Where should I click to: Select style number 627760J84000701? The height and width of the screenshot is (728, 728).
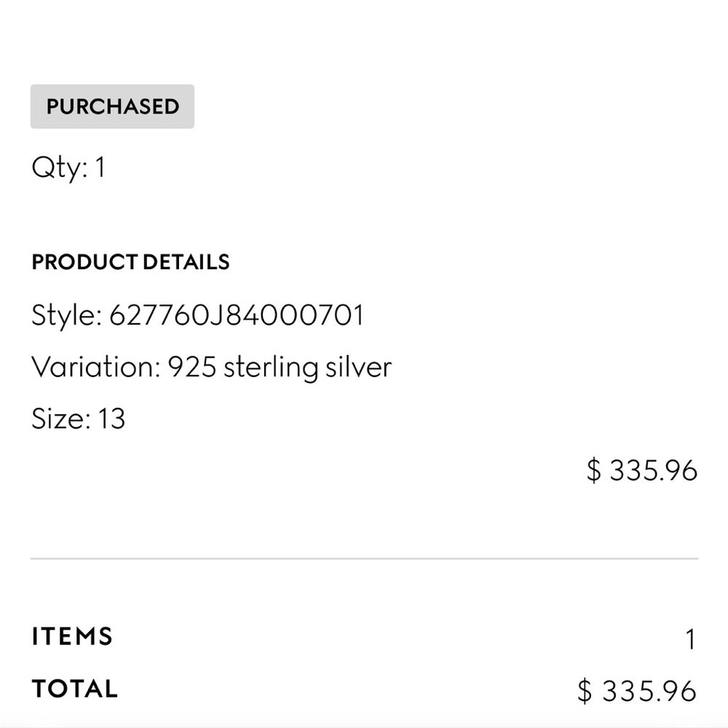[236, 316]
